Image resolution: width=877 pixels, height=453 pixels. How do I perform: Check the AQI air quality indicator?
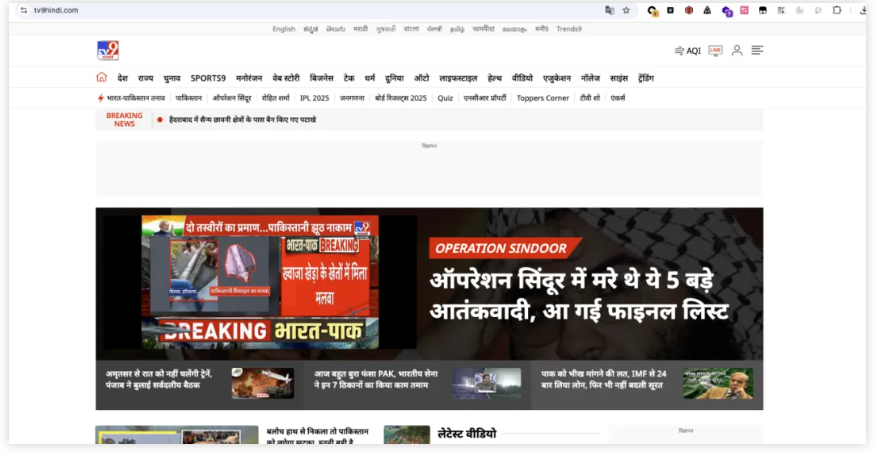[688, 50]
